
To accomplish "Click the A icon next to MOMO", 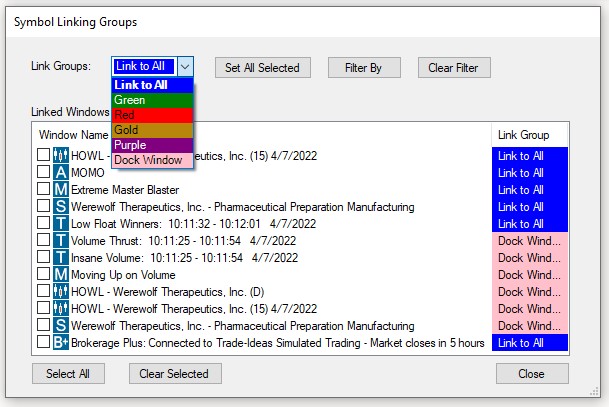I will (x=61, y=173).
